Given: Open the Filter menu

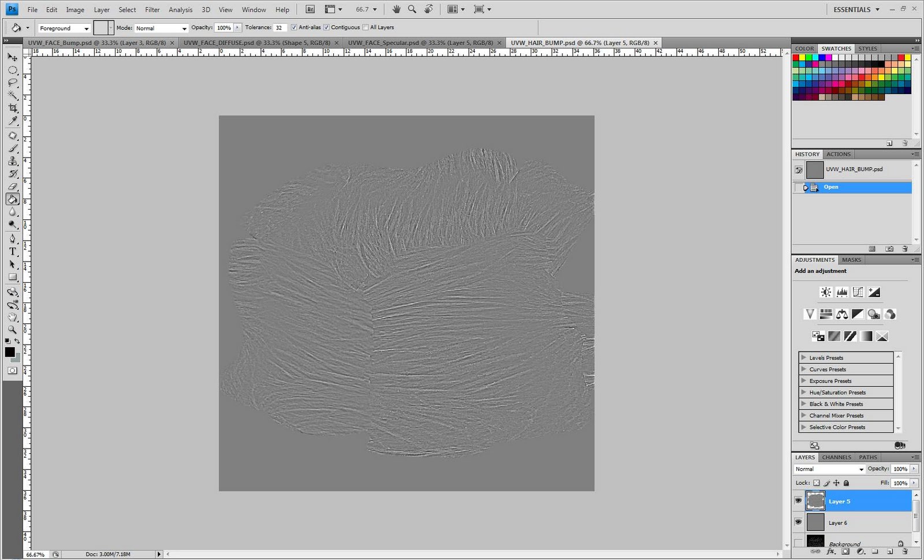Looking at the screenshot, I should [152, 10].
